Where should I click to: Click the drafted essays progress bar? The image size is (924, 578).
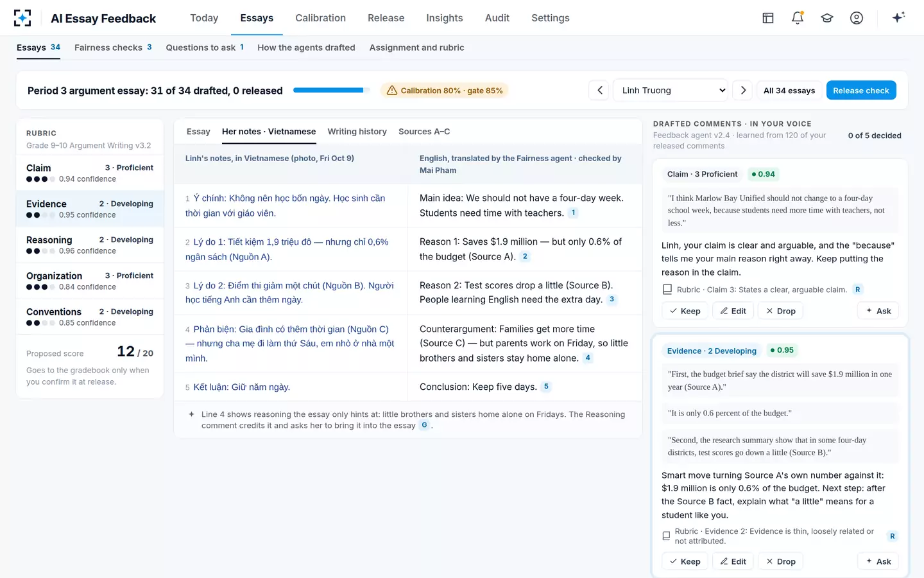coord(332,91)
